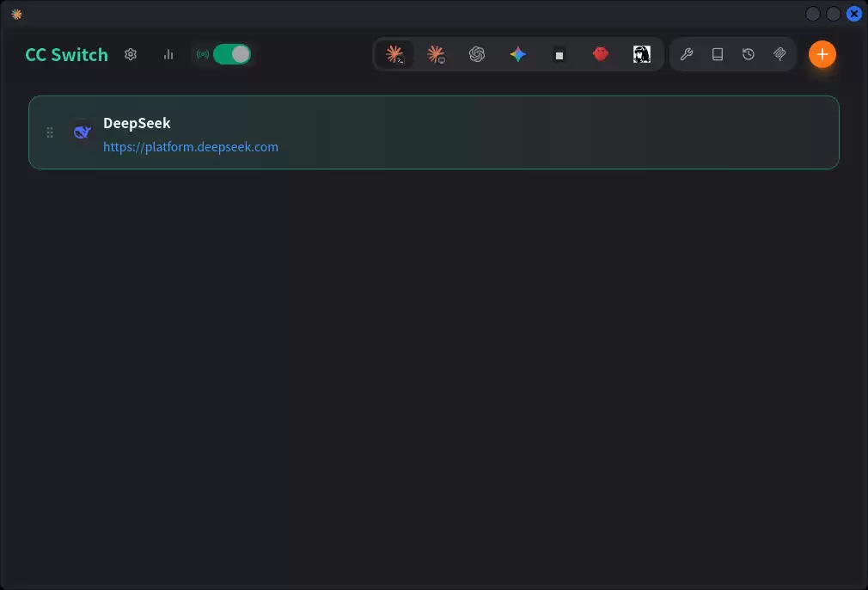Select the Claude Code terminal app tab
This screenshot has width=868, height=590.
click(394, 54)
